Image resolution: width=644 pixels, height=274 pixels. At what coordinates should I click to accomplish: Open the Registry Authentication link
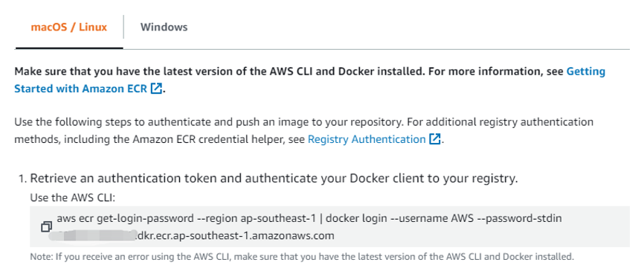(367, 139)
